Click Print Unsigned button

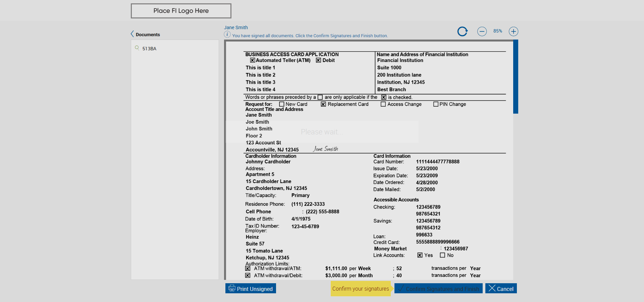click(x=251, y=289)
